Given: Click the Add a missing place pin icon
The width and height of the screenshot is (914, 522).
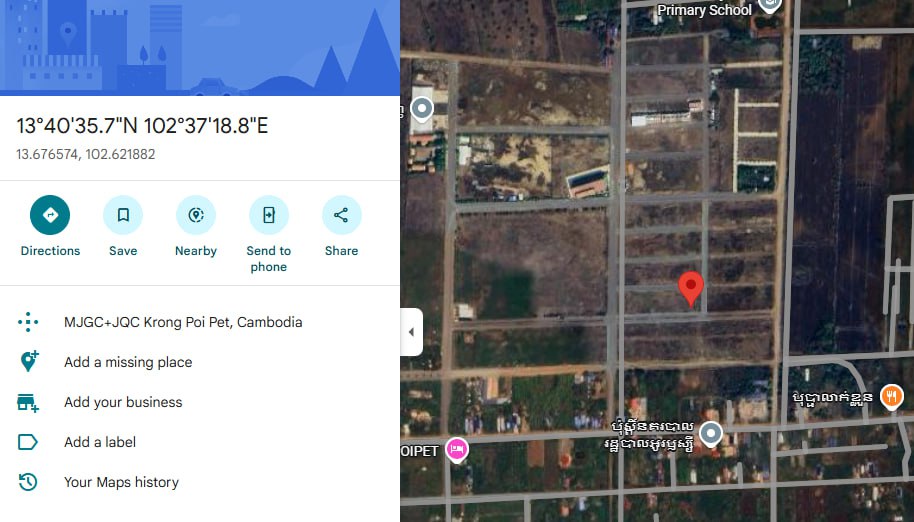Looking at the screenshot, I should click(29, 362).
